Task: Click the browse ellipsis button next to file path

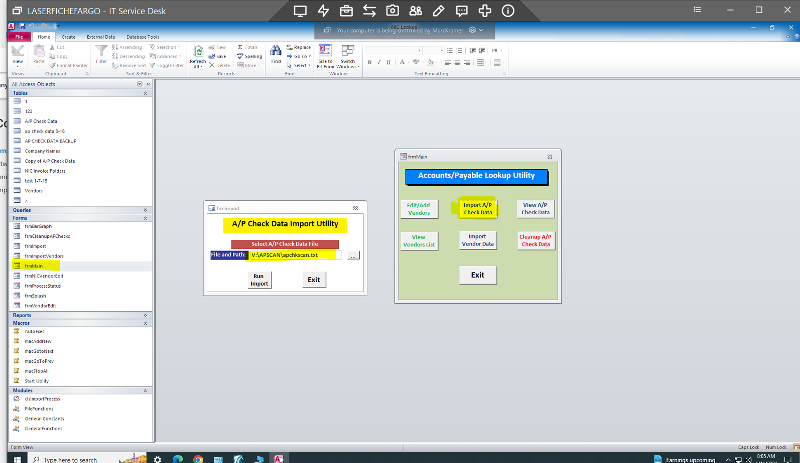Action: click(353, 255)
